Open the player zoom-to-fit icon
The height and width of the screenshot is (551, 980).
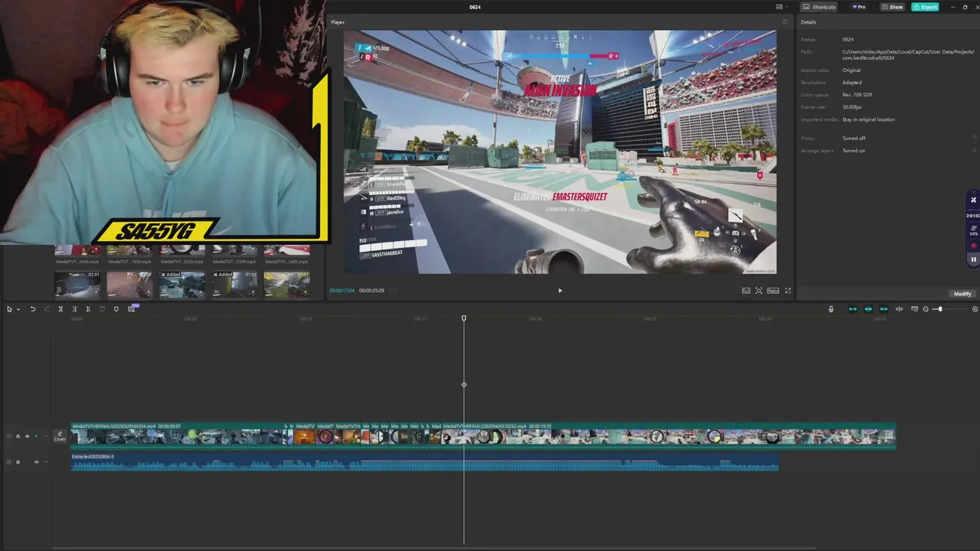point(759,291)
